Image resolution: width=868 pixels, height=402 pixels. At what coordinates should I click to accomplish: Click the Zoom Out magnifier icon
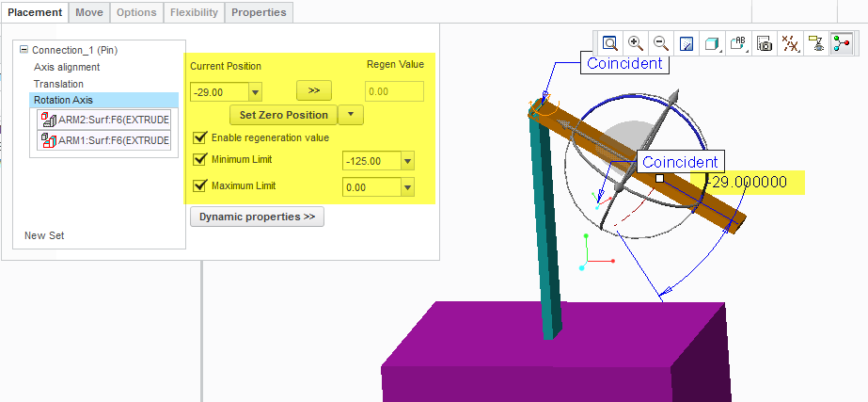coord(660,43)
